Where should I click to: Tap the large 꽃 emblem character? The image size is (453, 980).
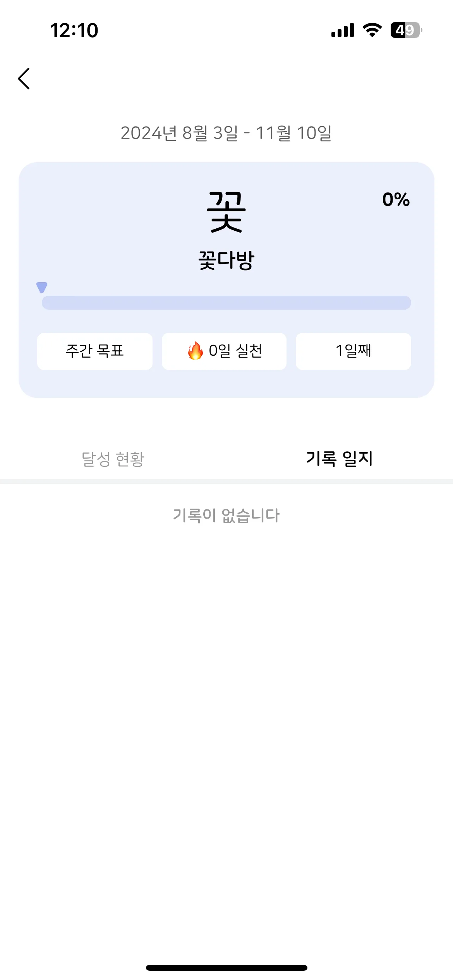pos(226,212)
